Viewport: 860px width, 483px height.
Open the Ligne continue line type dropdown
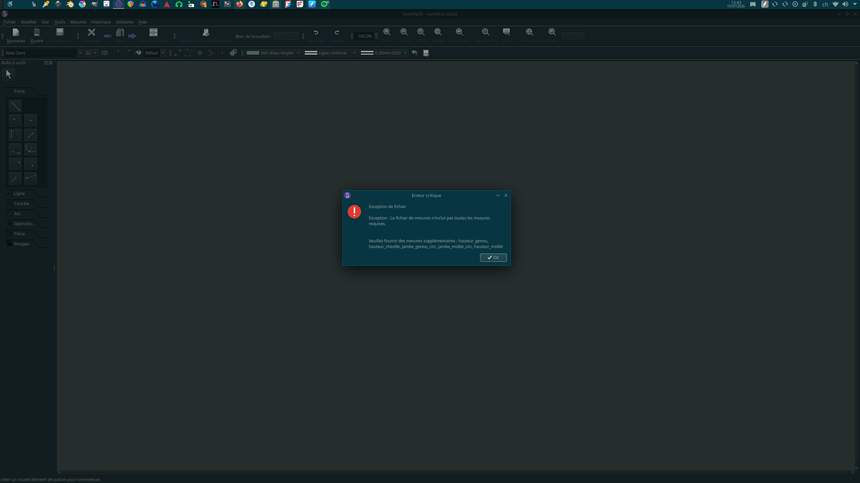(x=330, y=53)
